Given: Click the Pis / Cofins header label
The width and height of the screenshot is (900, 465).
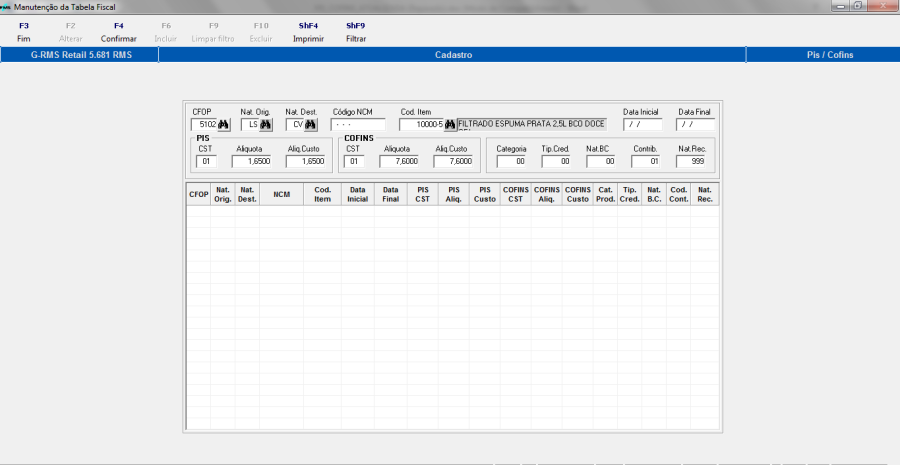Looking at the screenshot, I should click(830, 55).
